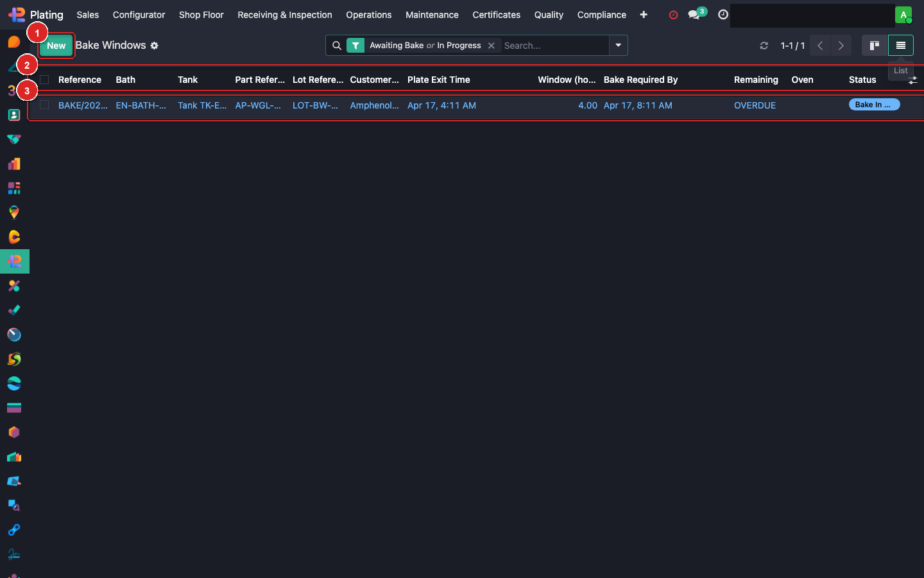Select the highlighted Plating app in the sidebar
The width and height of the screenshot is (924, 578).
click(x=14, y=261)
